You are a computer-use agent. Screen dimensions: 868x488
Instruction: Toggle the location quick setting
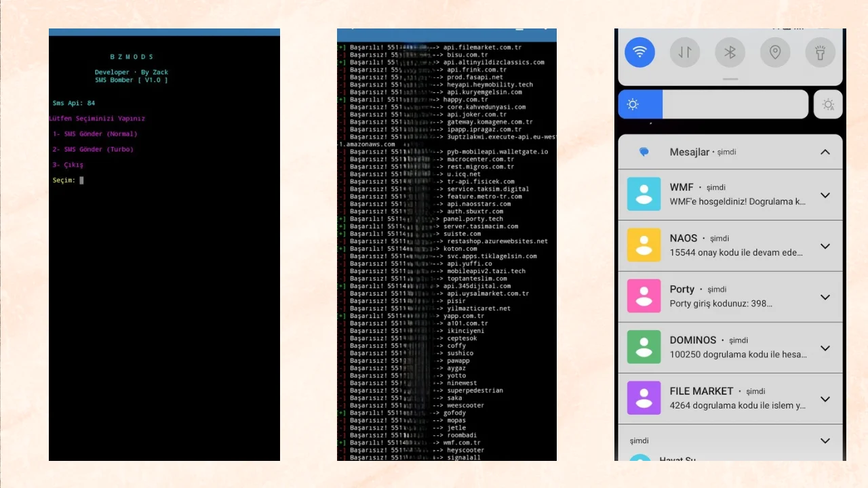tap(775, 52)
